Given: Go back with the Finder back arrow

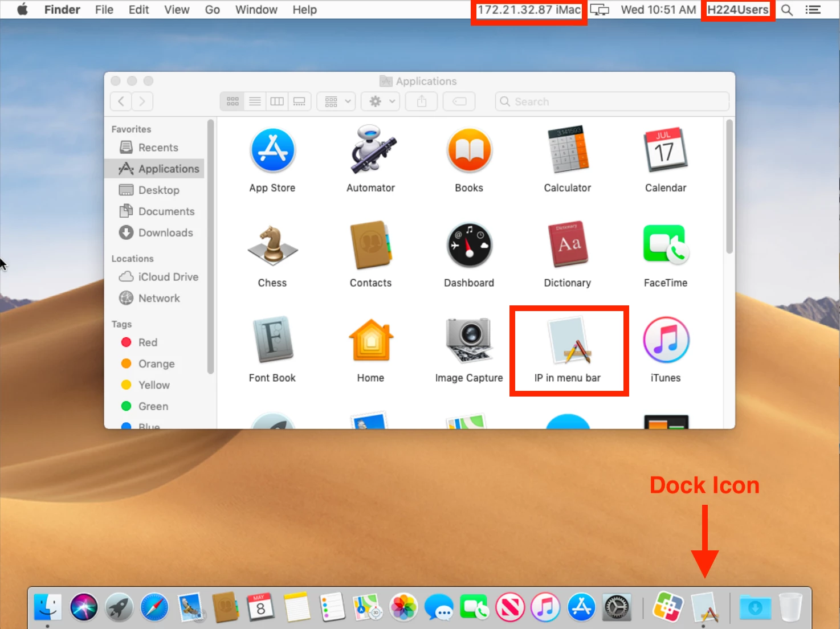Looking at the screenshot, I should (x=121, y=101).
